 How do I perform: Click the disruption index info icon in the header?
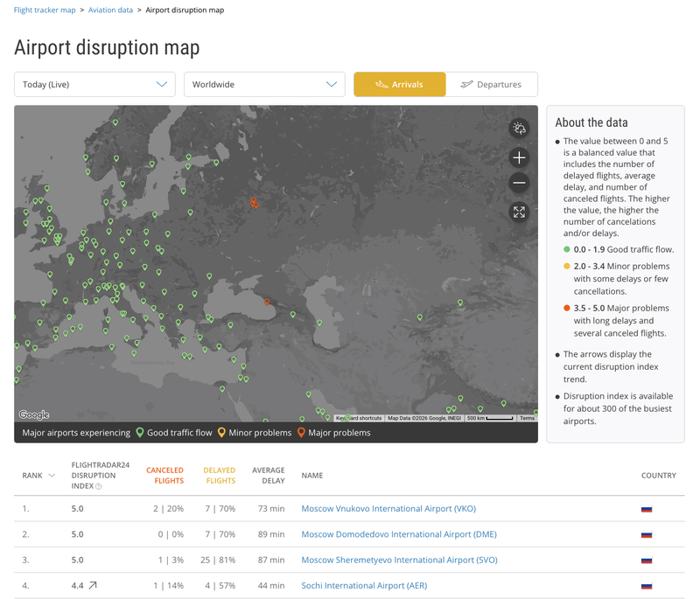tap(99, 486)
